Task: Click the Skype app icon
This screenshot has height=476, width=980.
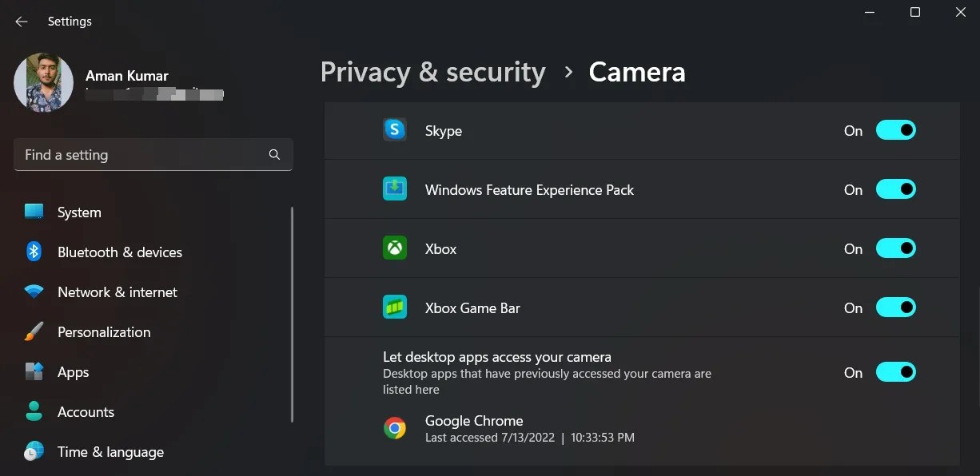Action: [x=394, y=129]
